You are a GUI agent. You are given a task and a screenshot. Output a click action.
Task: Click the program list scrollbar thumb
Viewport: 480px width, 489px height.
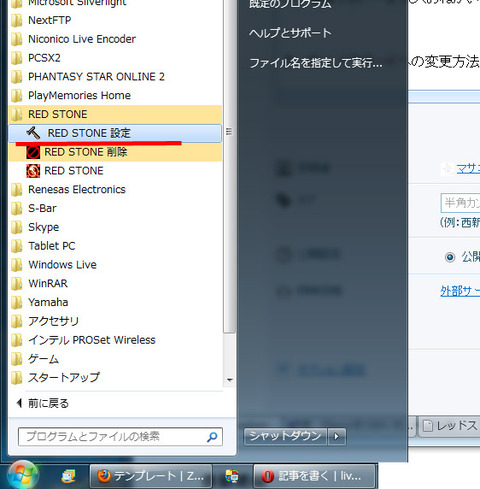click(x=229, y=167)
